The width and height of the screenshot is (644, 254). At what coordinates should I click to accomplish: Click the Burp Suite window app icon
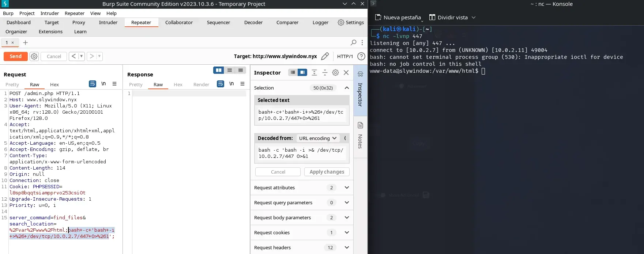(5, 4)
